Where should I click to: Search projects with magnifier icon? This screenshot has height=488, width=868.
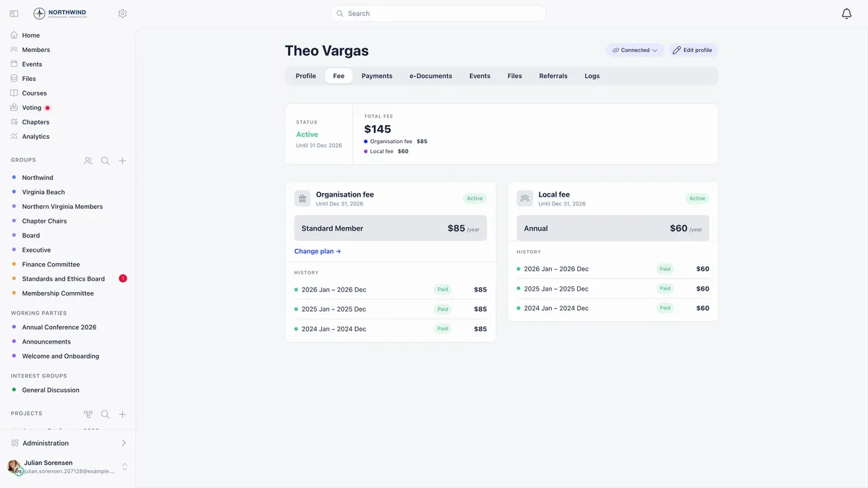tap(106, 414)
